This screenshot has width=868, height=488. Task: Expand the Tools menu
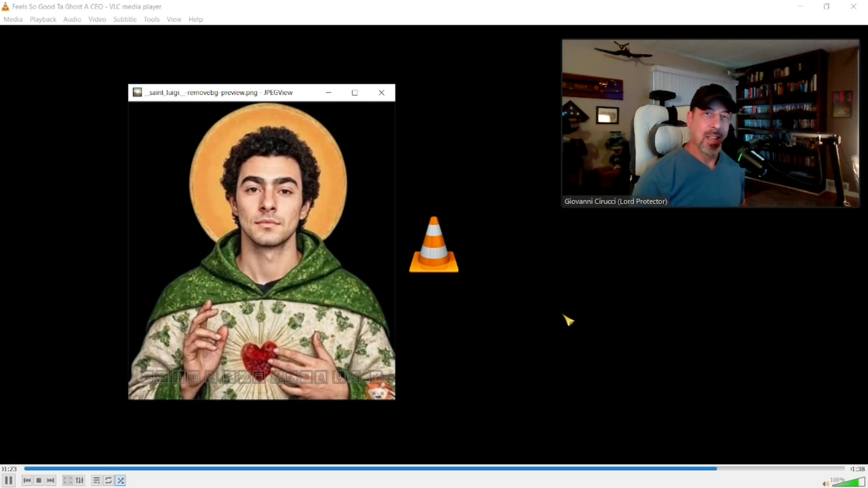151,19
